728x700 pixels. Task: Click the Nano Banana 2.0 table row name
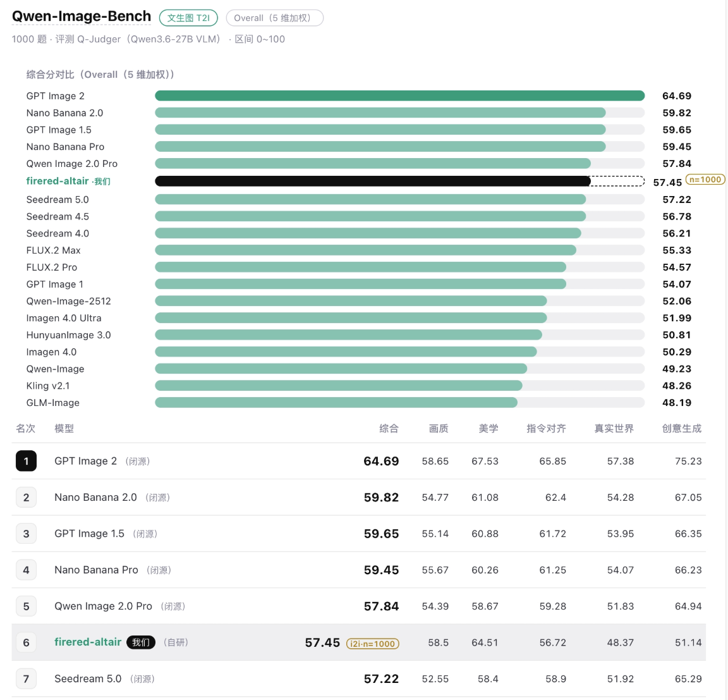(95, 498)
